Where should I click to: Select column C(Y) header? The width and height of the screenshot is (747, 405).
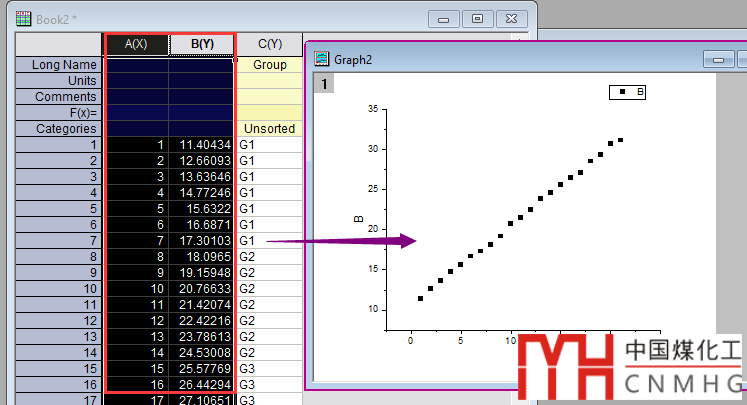tap(269, 44)
